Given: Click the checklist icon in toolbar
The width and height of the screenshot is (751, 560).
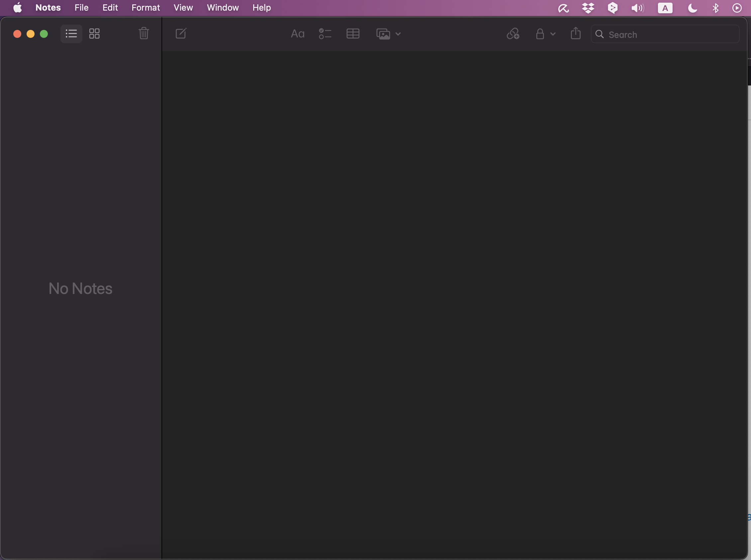Looking at the screenshot, I should [325, 34].
